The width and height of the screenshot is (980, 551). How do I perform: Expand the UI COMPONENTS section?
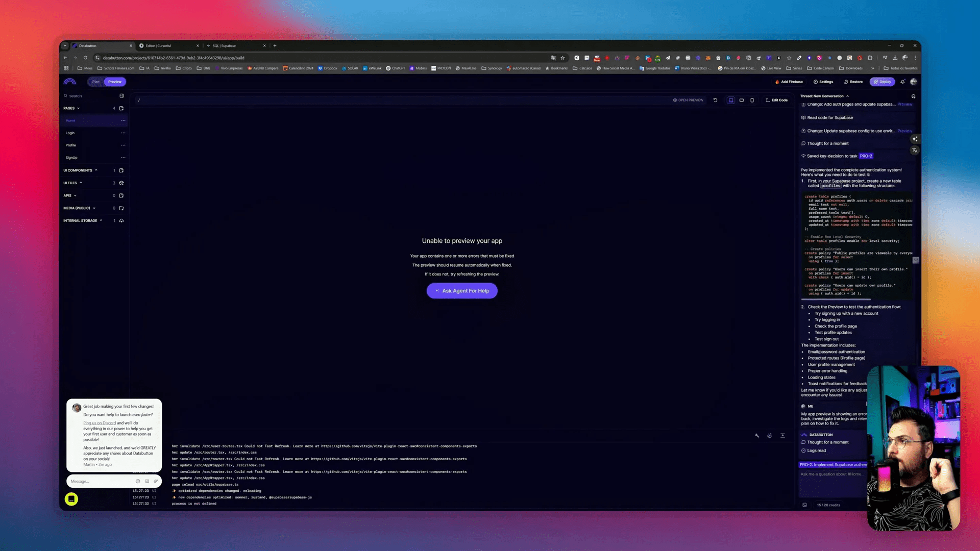click(80, 170)
